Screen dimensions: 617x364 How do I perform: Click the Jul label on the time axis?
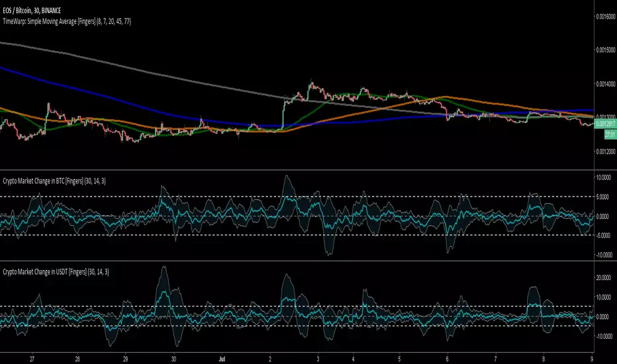click(x=222, y=359)
